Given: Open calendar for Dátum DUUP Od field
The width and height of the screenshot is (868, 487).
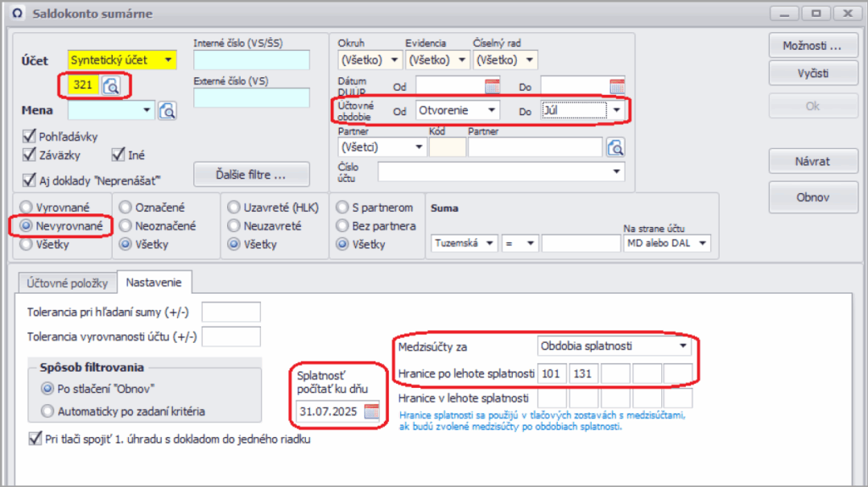Looking at the screenshot, I should coord(492,86).
